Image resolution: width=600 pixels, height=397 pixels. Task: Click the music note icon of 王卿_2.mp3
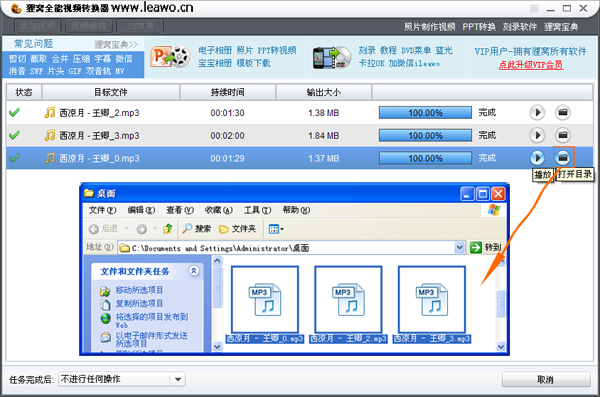(50, 113)
